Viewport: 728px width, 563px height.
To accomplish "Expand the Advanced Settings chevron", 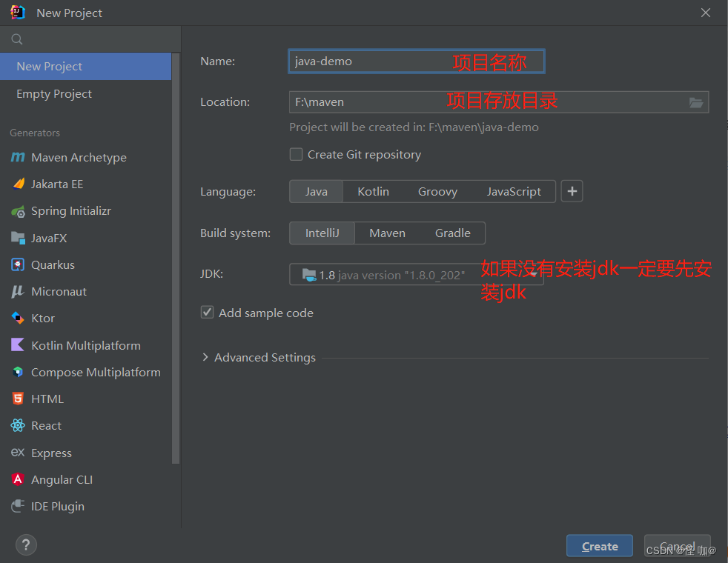I will [x=205, y=357].
